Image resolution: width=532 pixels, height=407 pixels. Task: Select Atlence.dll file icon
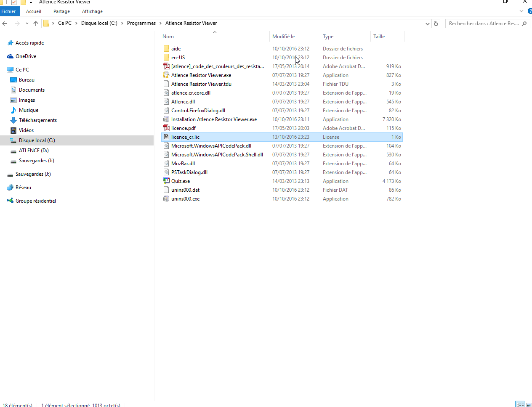[166, 102]
